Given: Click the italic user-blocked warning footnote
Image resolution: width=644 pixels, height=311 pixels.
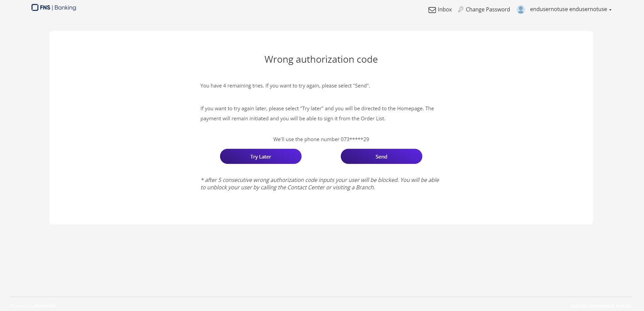Looking at the screenshot, I should 320,184.
